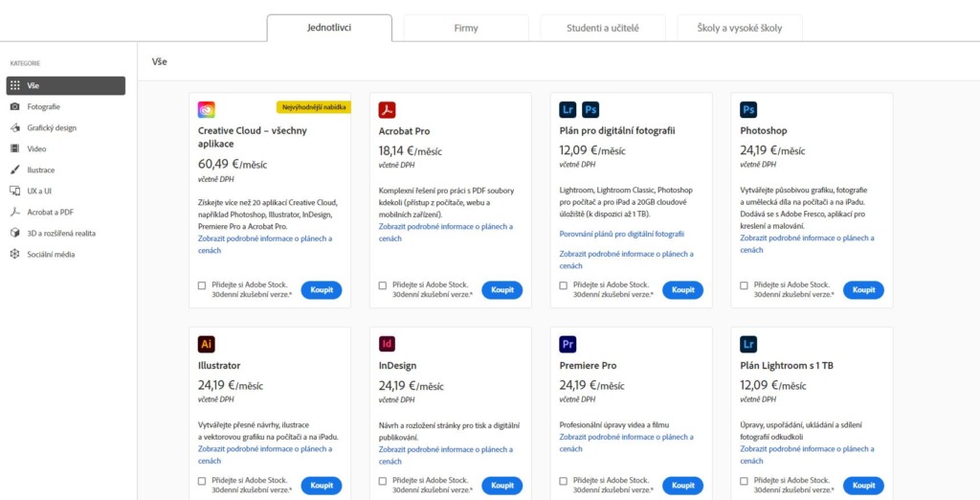Click the Plán pro digitální fotografii title
This screenshot has width=980, height=500.
pyautogui.click(x=617, y=131)
